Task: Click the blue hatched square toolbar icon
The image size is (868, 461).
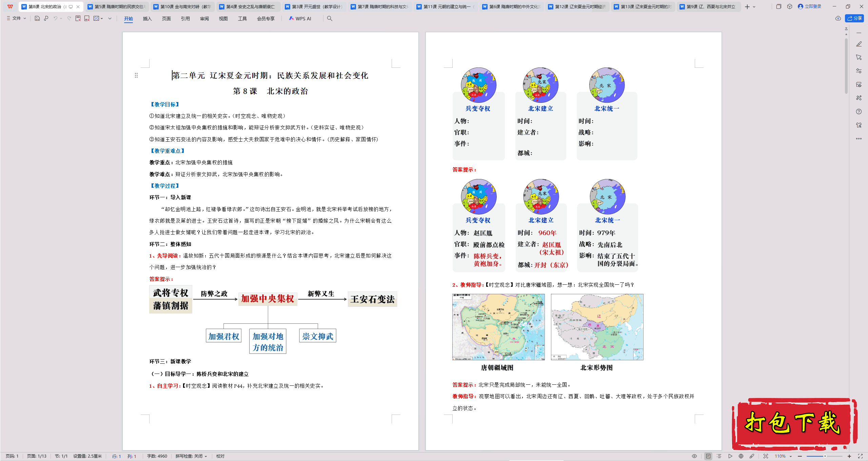Action: (x=96, y=19)
